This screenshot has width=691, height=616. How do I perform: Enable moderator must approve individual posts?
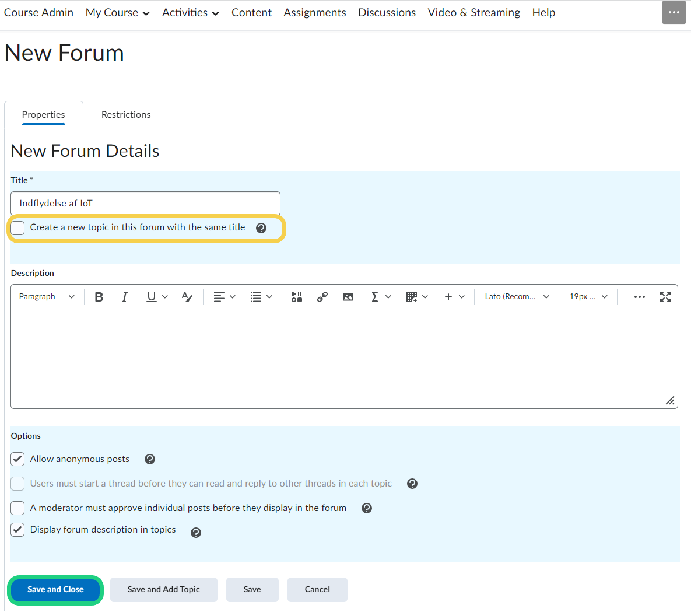(x=18, y=508)
